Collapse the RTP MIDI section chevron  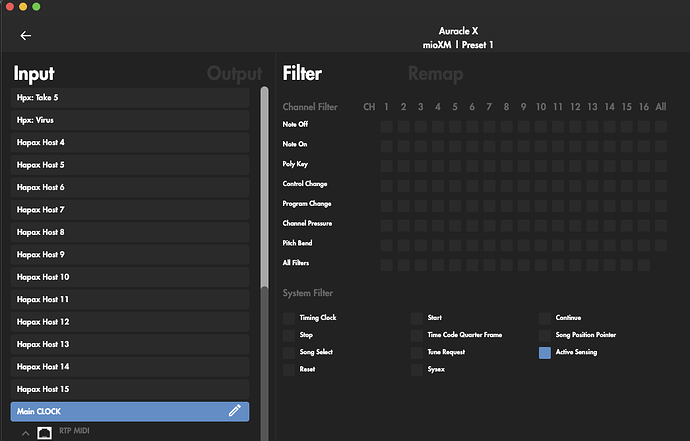25,432
